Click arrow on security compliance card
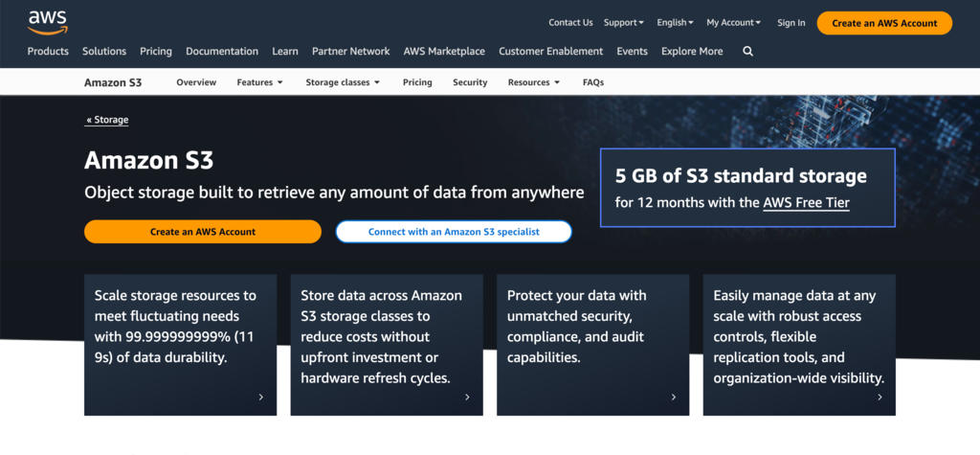 click(x=674, y=397)
